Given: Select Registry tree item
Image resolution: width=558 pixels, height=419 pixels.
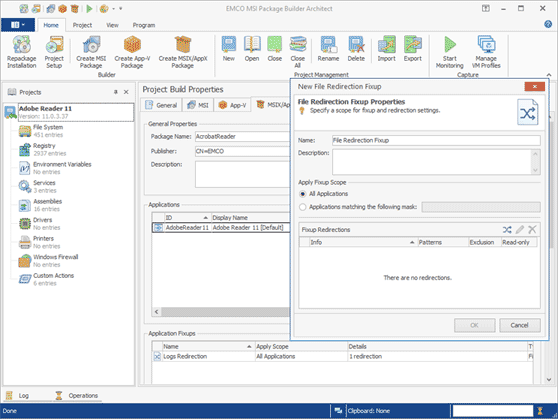Looking at the screenshot, I should click(43, 149).
